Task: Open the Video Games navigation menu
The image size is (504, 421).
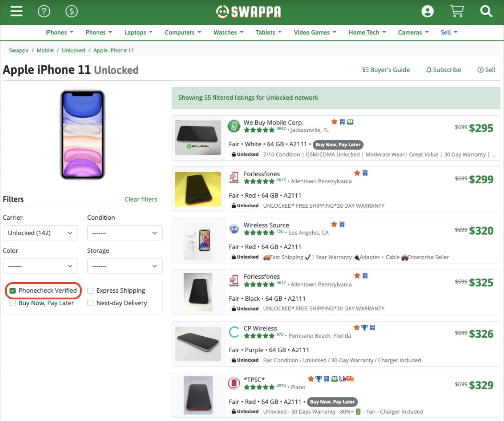Action: point(315,32)
